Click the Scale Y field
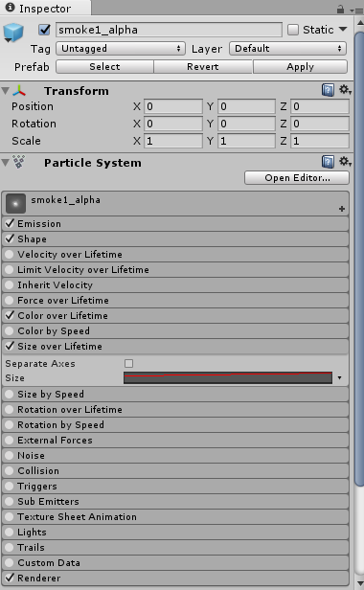The width and height of the screenshot is (364, 590). coord(246,141)
